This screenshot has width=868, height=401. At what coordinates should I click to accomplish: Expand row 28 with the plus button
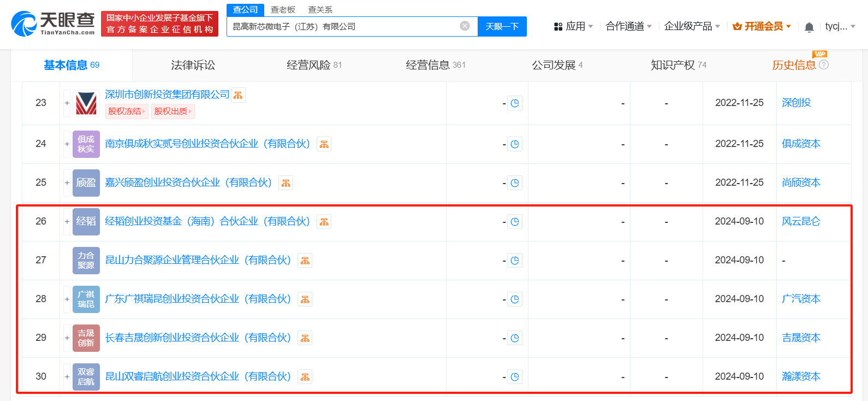[67, 299]
